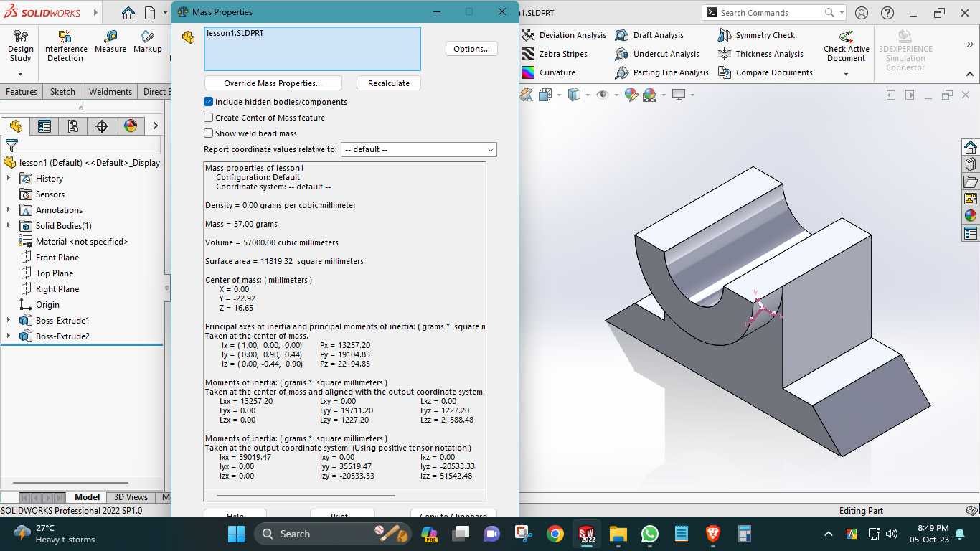Screen dimensions: 980x551
Task: Enable Create Center of Mass feature
Action: [209, 118]
